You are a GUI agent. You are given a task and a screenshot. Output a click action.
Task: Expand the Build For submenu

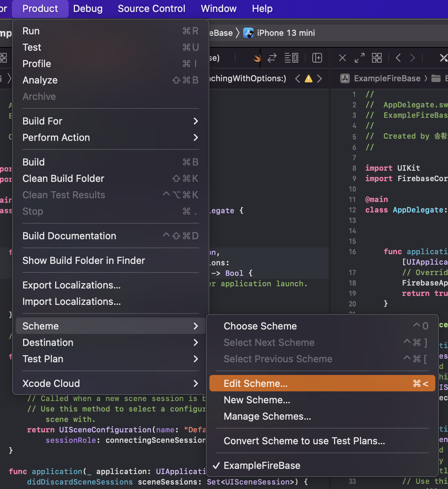point(111,121)
